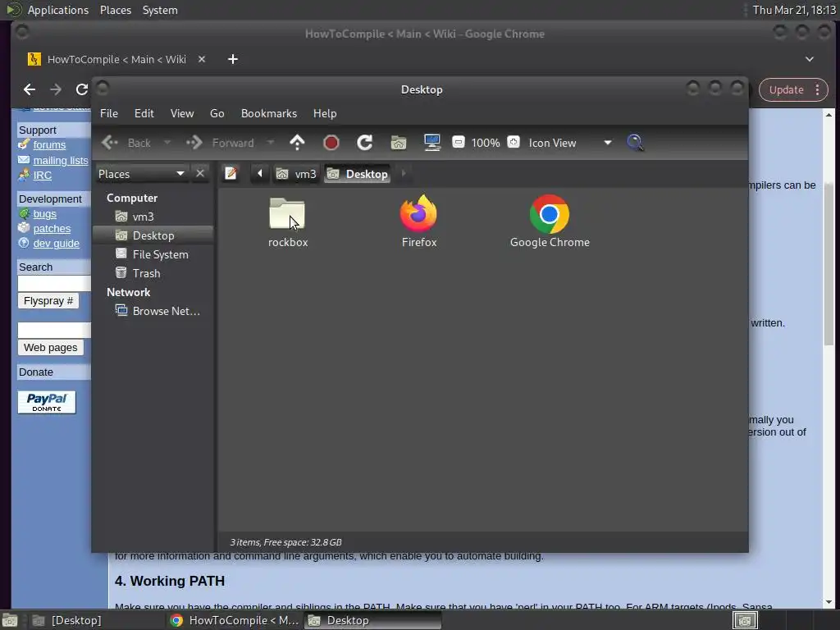Click 100% zoom level label

click(x=486, y=143)
